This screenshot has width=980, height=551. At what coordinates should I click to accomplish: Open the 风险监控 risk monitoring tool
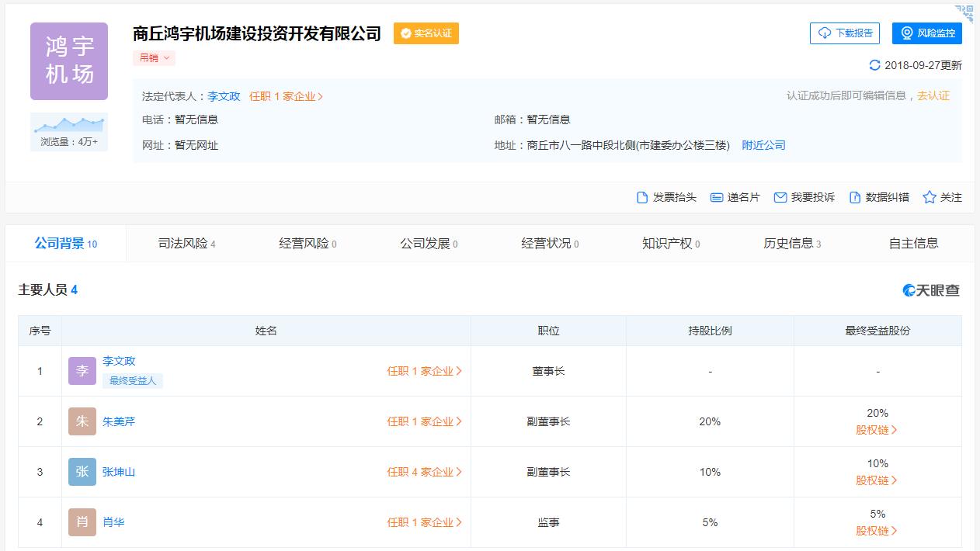coord(927,33)
